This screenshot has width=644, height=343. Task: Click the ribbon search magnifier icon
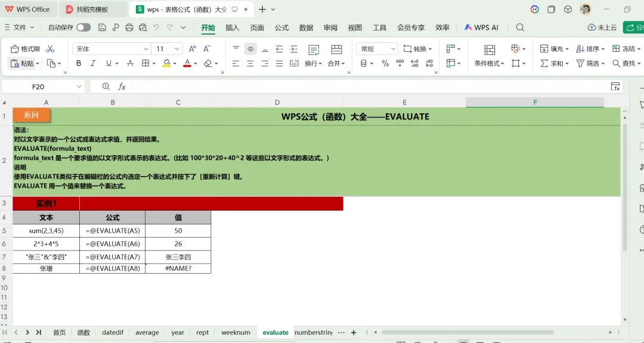pos(520,27)
